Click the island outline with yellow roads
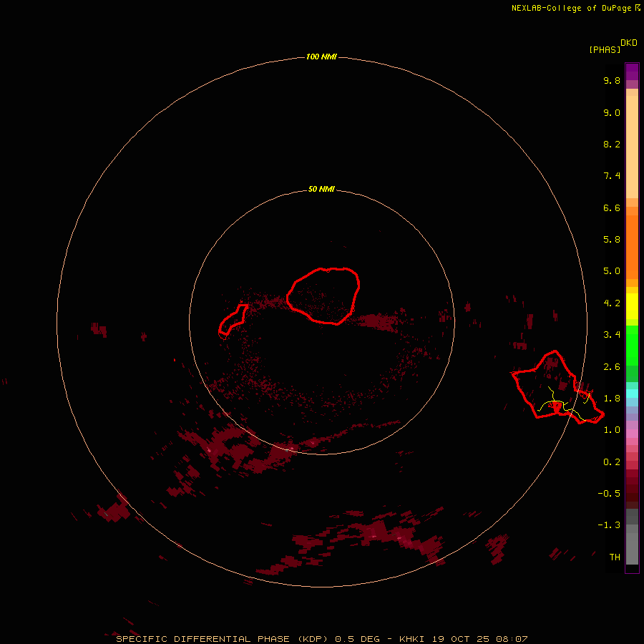The image size is (644, 644). point(557,387)
